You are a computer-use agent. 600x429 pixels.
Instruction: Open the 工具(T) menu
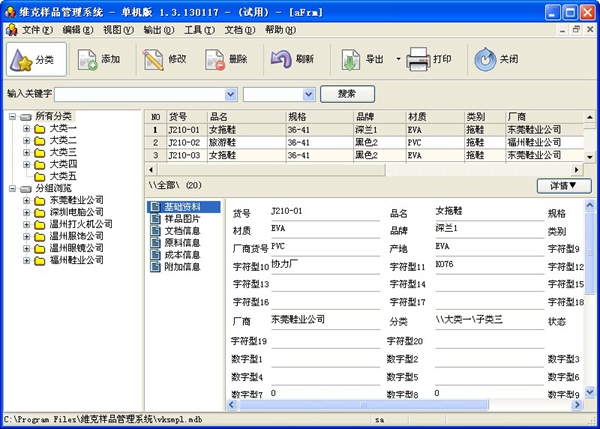point(199,30)
